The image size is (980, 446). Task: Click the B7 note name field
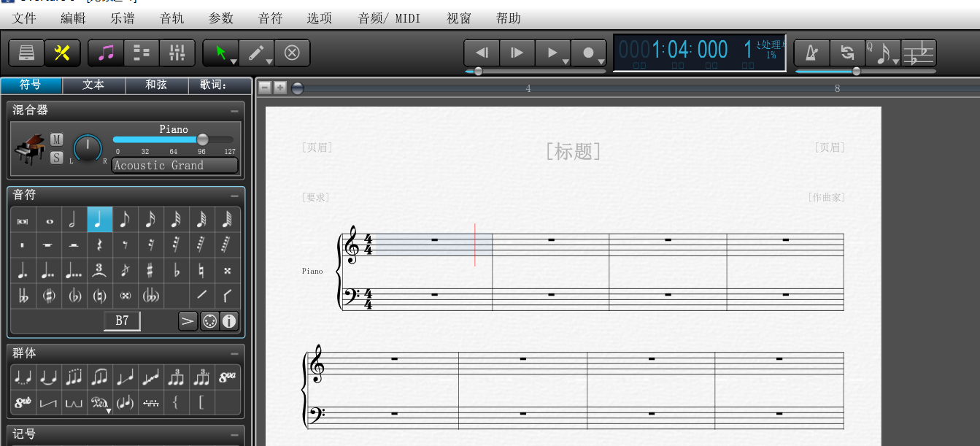pyautogui.click(x=122, y=320)
